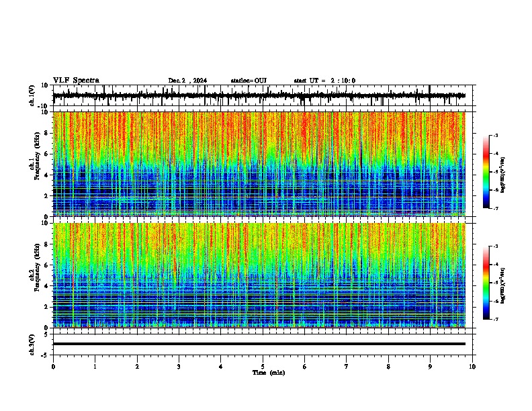The width and height of the screenshot is (532, 411).
Task: Click the 'ch.1(V)' waveform axis label
Action: (x=32, y=95)
